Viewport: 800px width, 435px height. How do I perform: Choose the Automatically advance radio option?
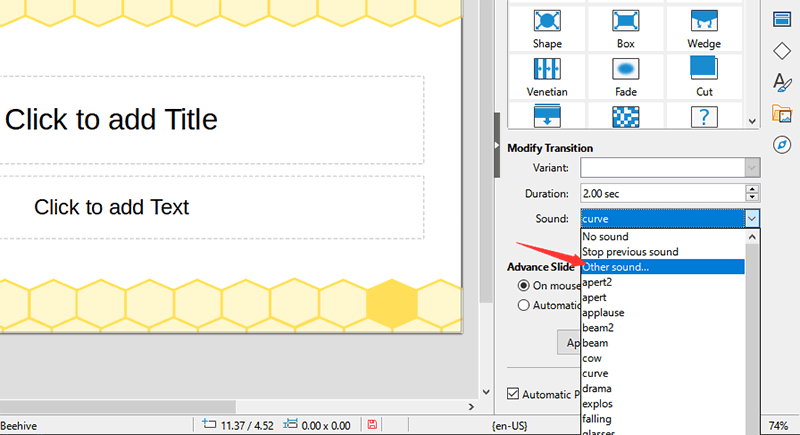tap(523, 305)
